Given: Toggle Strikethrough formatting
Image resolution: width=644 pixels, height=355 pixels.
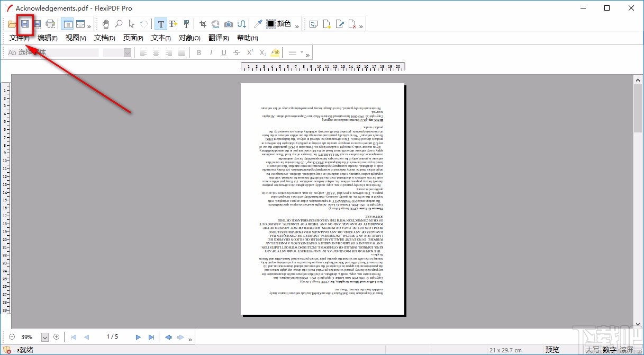Looking at the screenshot, I should pyautogui.click(x=237, y=52).
